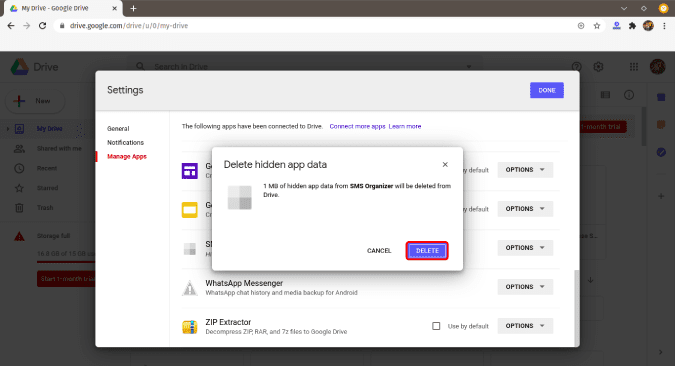Click the sort direction arrow in file list

coord(591,280)
